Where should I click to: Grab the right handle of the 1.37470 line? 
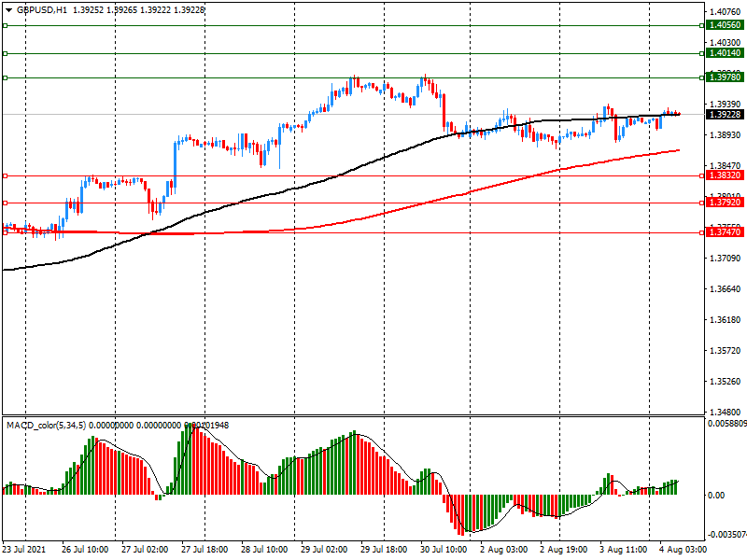tap(702, 232)
